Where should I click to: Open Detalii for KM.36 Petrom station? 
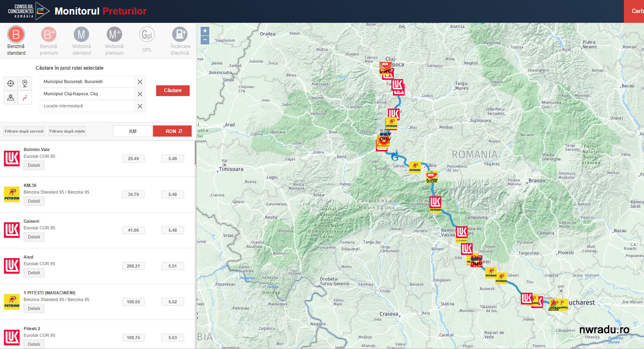(34, 201)
